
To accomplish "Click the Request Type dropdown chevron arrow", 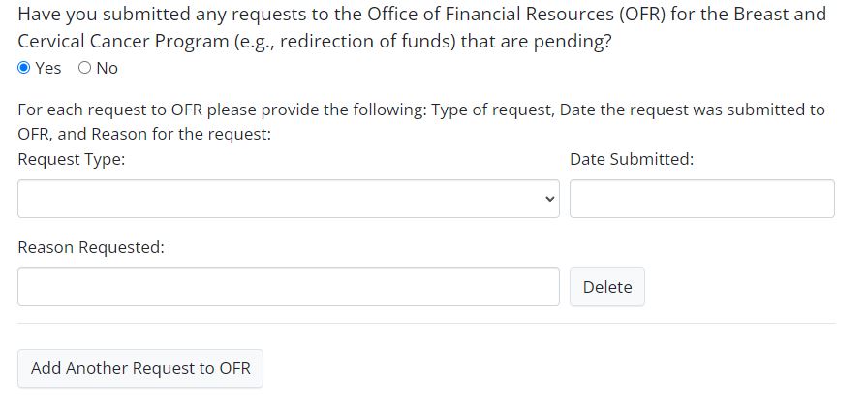I will click(550, 199).
